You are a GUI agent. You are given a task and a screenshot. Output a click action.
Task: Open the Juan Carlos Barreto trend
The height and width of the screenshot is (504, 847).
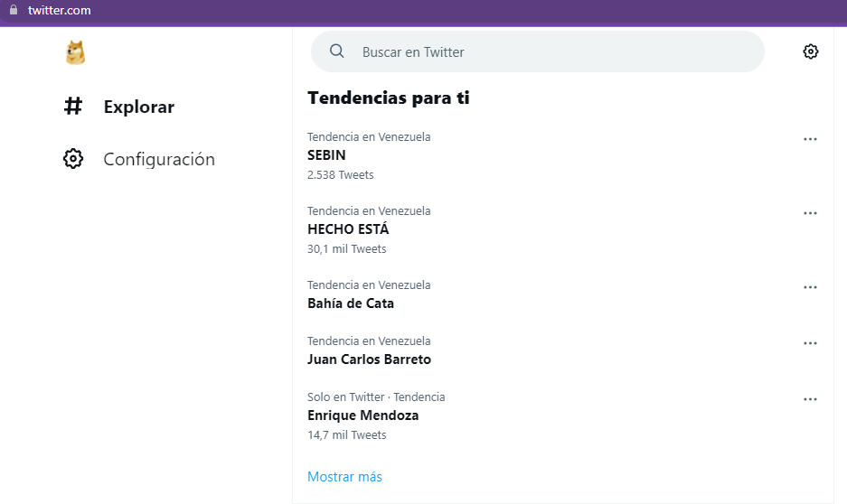tap(369, 359)
